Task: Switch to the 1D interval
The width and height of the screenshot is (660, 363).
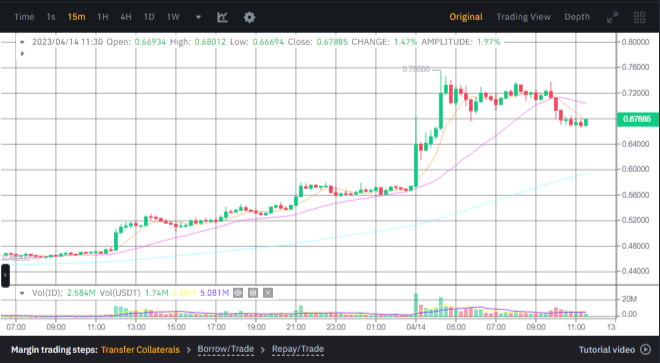Action: point(149,17)
